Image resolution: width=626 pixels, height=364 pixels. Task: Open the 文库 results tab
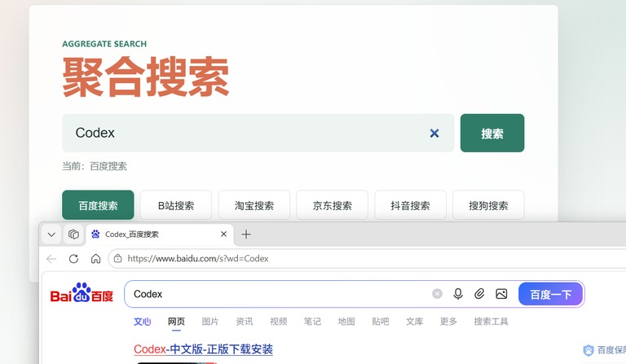[414, 322]
